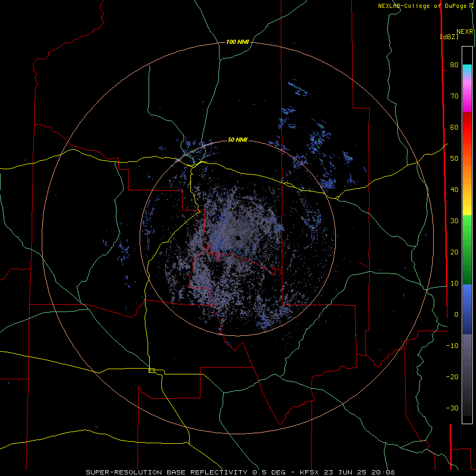Click the black radar site dot at center
Viewport: 476px width, 476px height.
pyautogui.click(x=238, y=237)
